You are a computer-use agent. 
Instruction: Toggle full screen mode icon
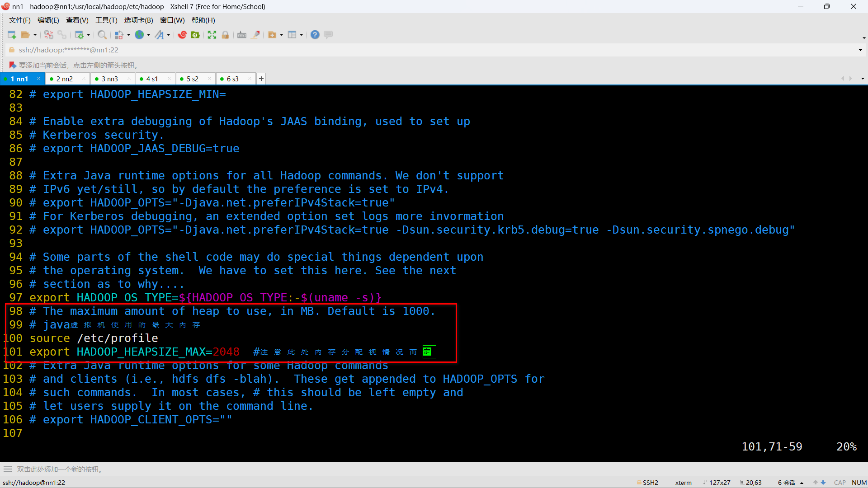(212, 35)
